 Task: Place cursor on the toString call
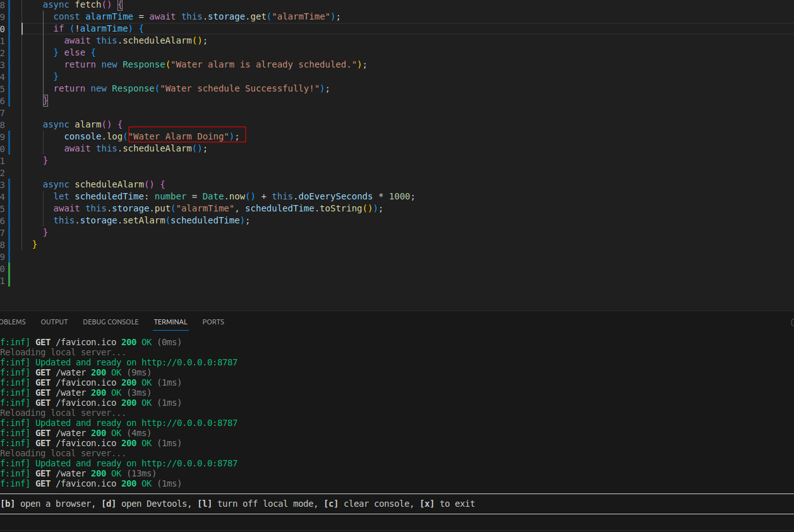342,208
